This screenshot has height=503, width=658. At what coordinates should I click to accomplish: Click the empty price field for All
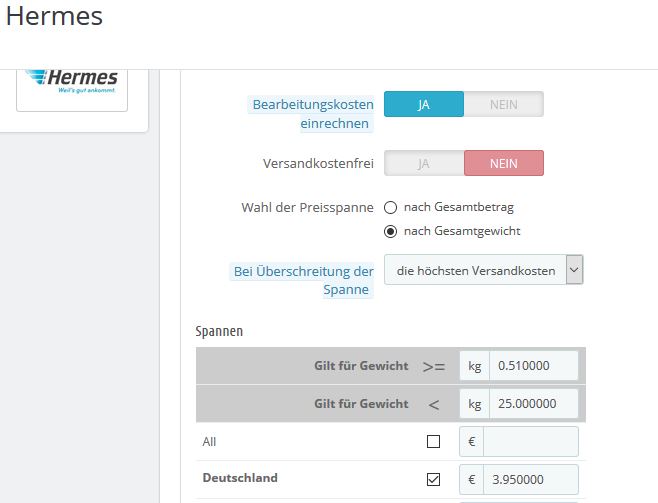(530, 441)
